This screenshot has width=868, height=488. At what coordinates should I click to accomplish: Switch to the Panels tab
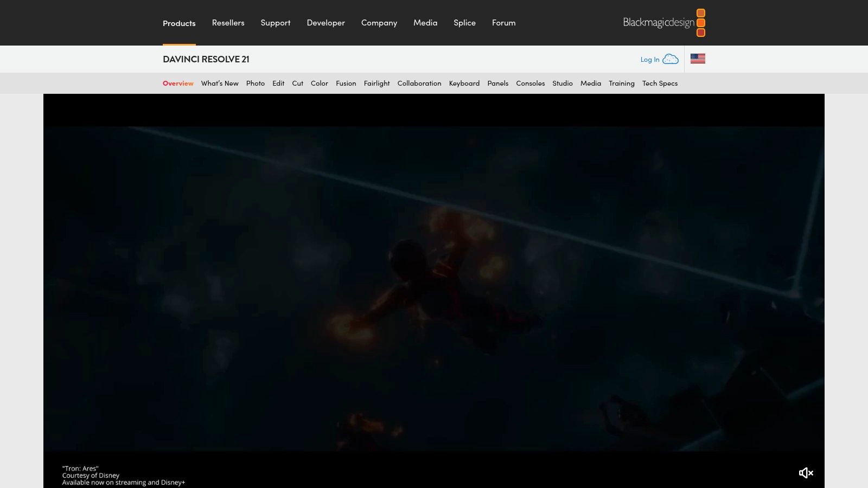pyautogui.click(x=497, y=84)
